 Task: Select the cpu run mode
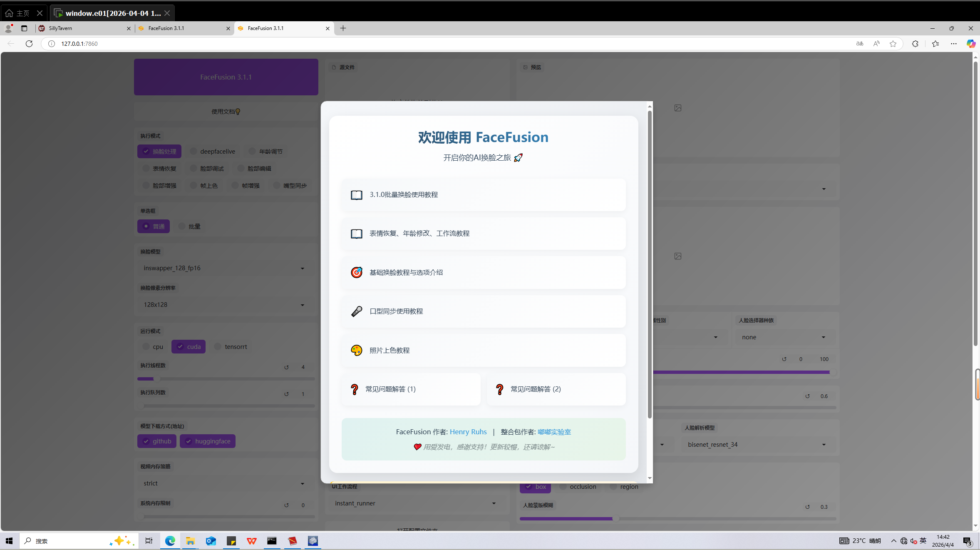153,347
